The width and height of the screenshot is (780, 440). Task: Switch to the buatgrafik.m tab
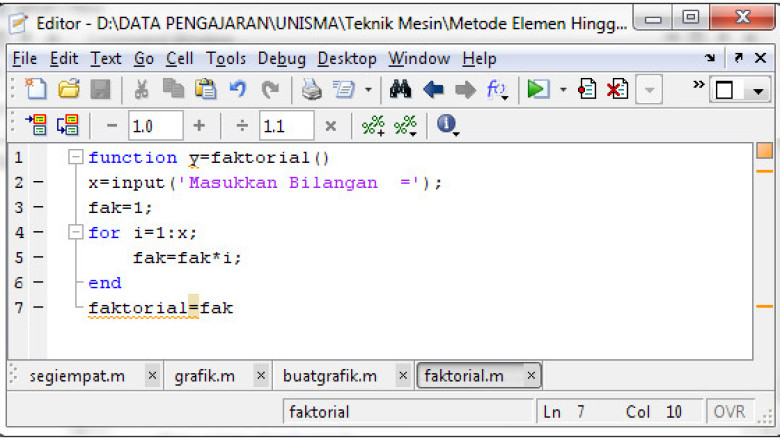[330, 376]
